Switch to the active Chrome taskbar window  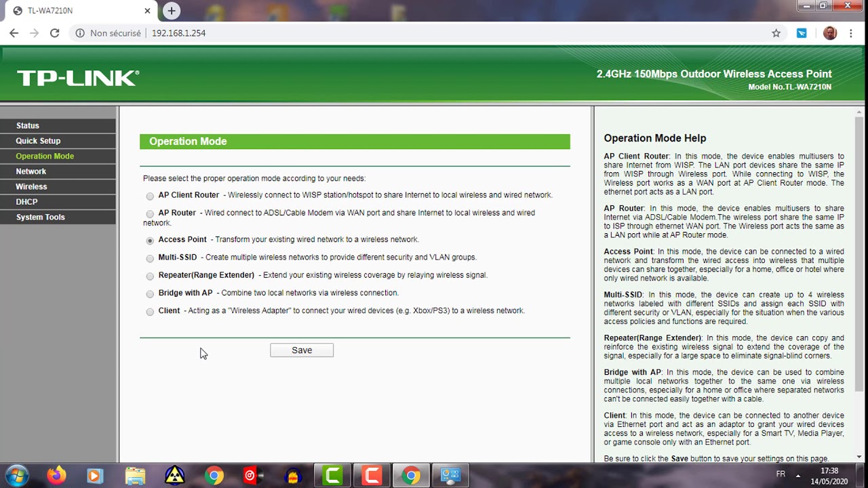pos(411,475)
